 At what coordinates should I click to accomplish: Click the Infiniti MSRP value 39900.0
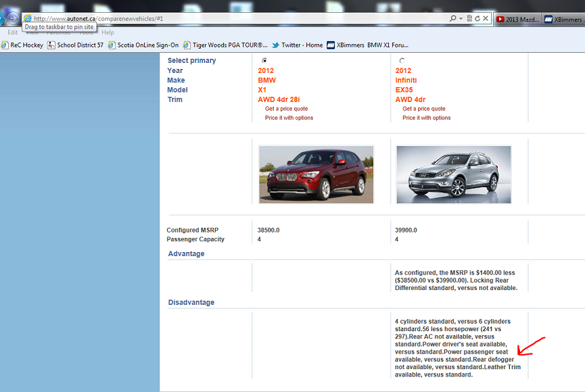(406, 230)
